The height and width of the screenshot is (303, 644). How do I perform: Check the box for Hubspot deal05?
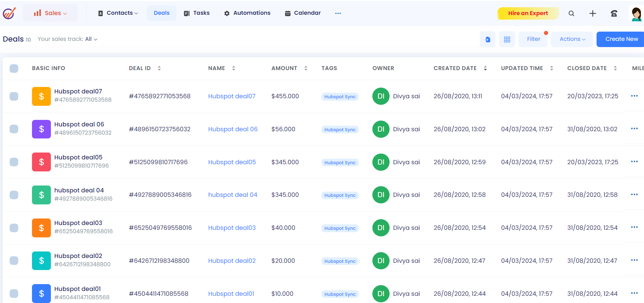pos(14,162)
